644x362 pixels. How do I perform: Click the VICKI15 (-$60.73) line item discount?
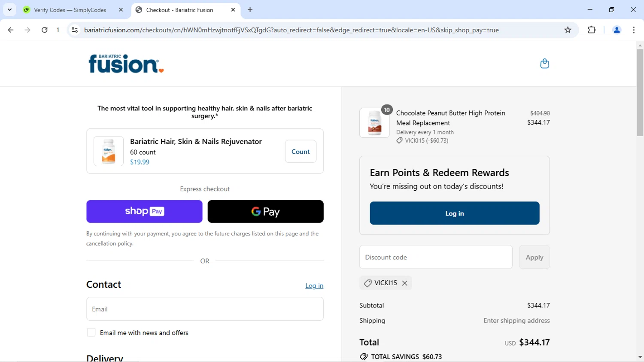pyautogui.click(x=422, y=140)
